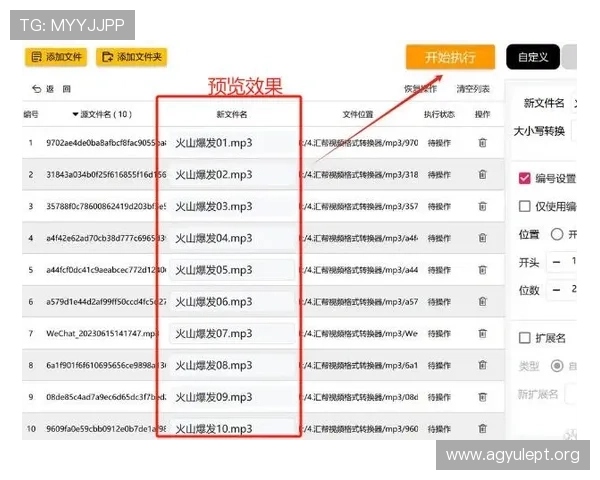
Task: Delete row 8 via trash icon
Action: (483, 365)
